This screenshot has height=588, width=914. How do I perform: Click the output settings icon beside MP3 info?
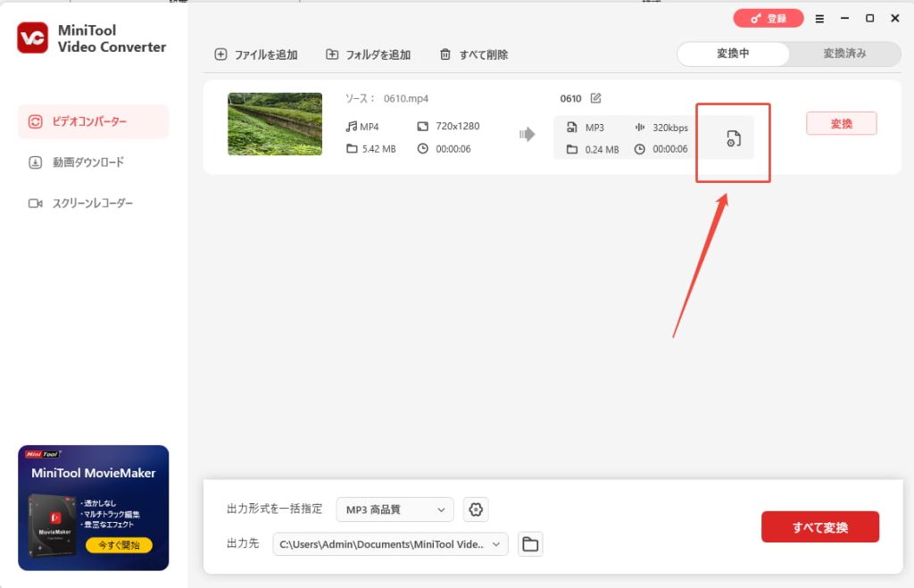(x=733, y=138)
